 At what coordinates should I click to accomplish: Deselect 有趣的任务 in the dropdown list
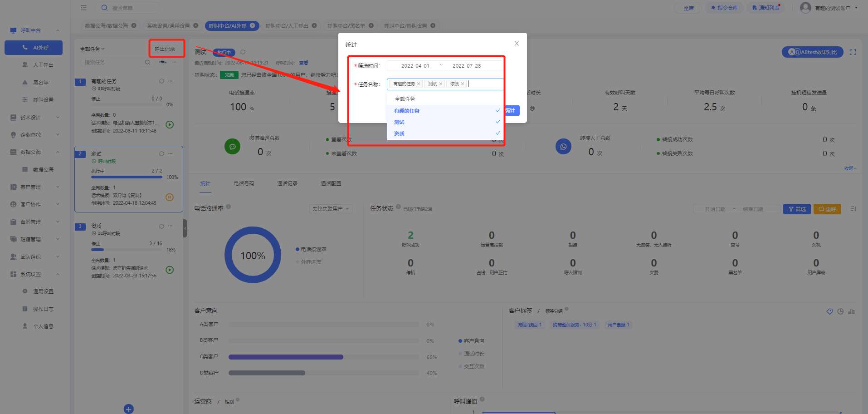point(445,111)
